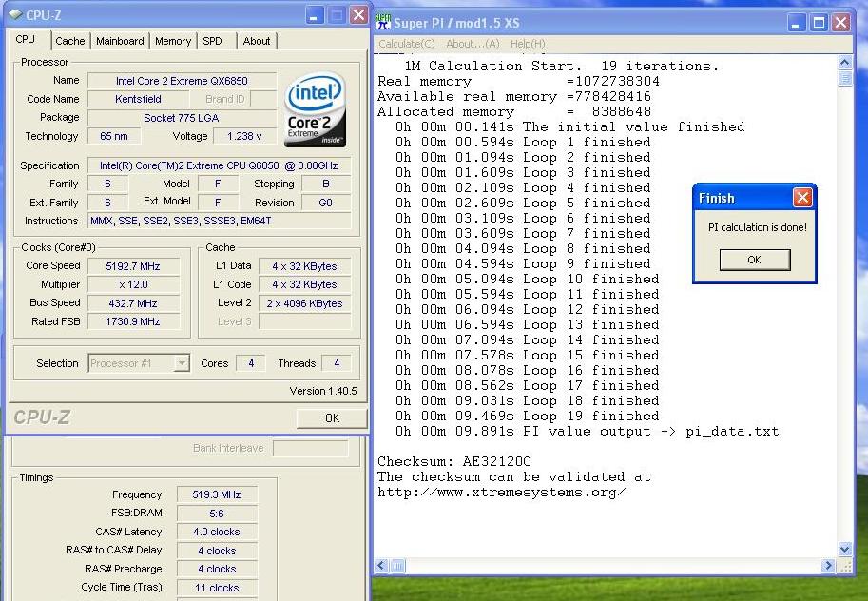This screenshot has height=601, width=868.
Task: Click the RAS# to CAS# Delay value
Action: (x=217, y=551)
